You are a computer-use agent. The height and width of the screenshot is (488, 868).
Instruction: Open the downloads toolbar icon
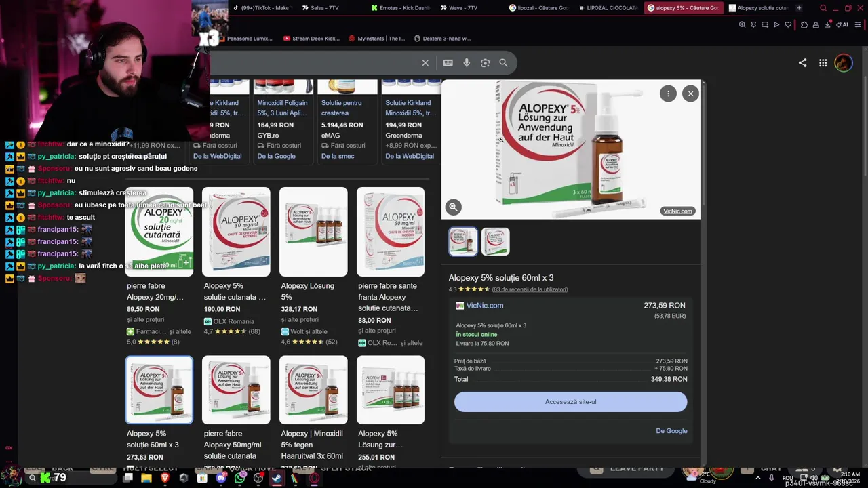[x=828, y=24]
